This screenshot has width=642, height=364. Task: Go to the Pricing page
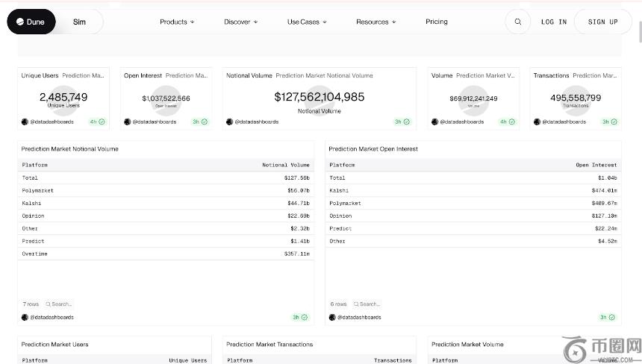pyautogui.click(x=437, y=22)
